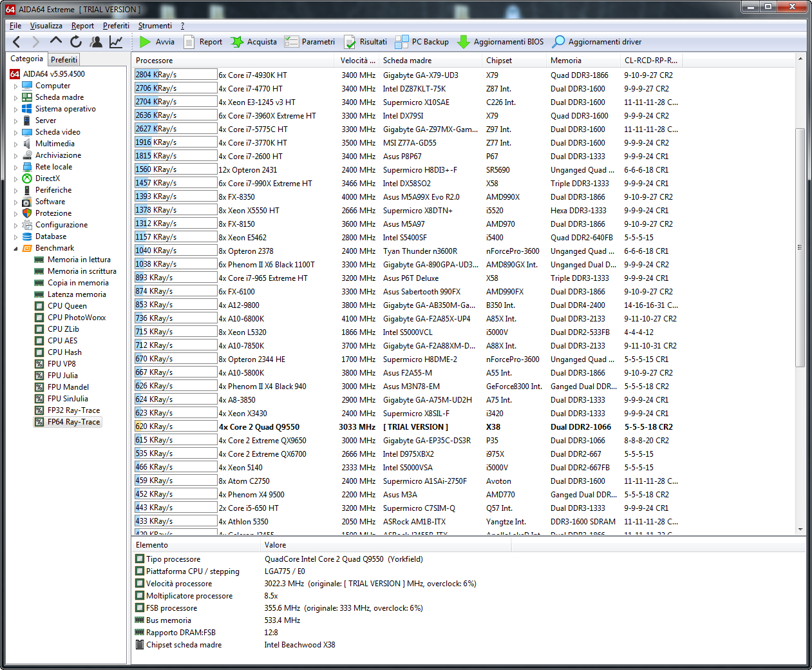Image resolution: width=812 pixels, height=670 pixels.
Task: Sort by the CL-RCD-RP-R... column header
Action: click(650, 61)
